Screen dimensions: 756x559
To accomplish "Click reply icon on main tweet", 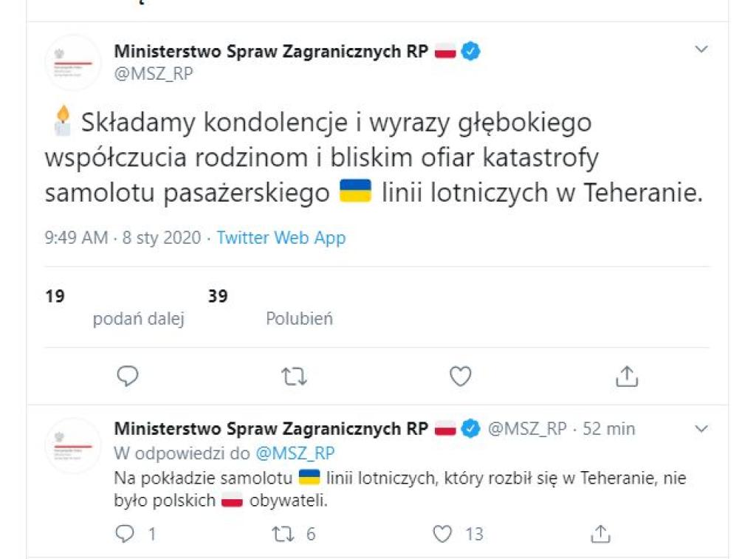I will [128, 377].
